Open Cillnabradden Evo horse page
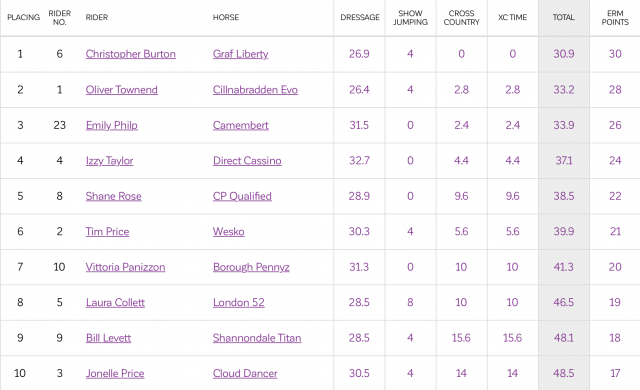This screenshot has height=390, width=640. pos(255,90)
